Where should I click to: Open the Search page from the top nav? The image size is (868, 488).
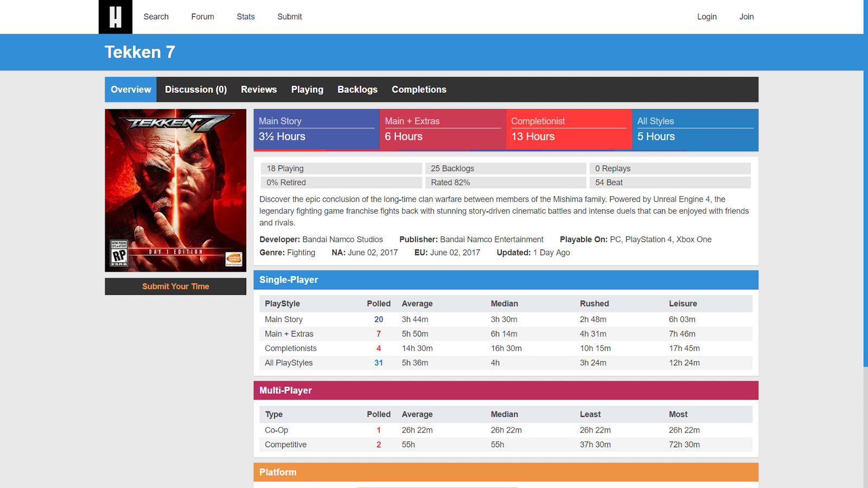[x=156, y=17]
